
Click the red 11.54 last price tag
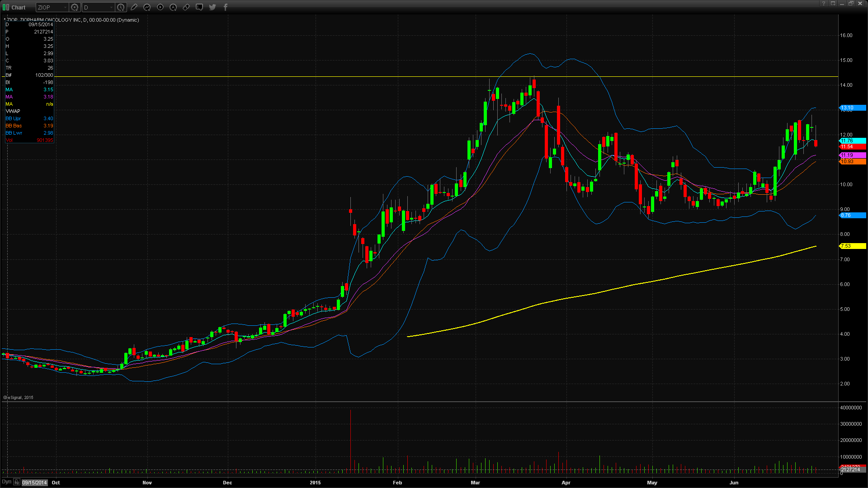point(853,147)
